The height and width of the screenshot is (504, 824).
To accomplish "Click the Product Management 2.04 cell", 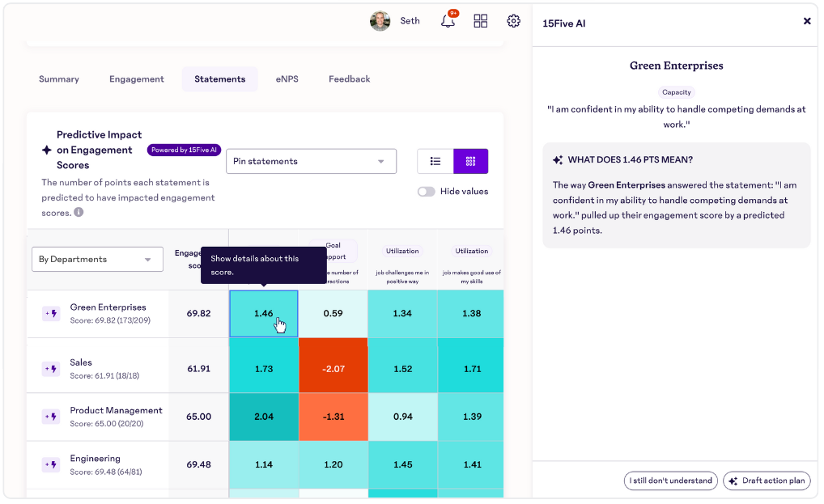I will (x=264, y=417).
